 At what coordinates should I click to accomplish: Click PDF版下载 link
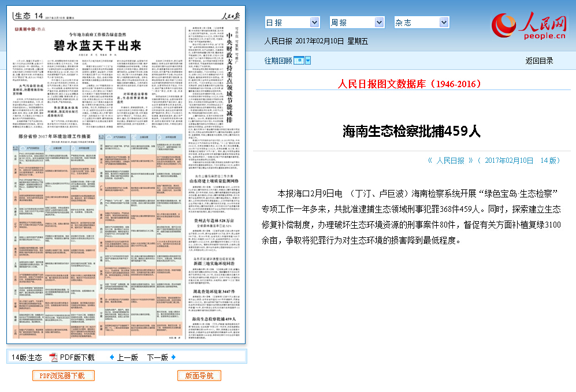click(x=77, y=357)
